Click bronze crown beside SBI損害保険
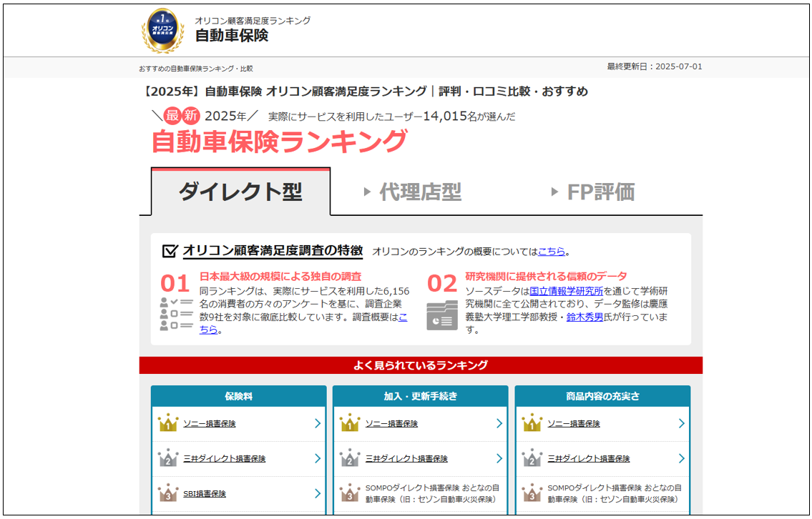This screenshot has height=519, width=812. 168,493
